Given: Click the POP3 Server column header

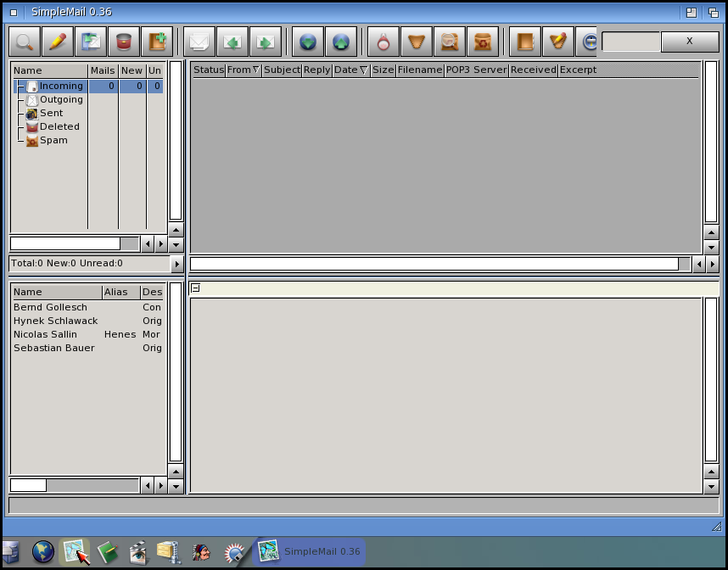Looking at the screenshot, I should 477,70.
